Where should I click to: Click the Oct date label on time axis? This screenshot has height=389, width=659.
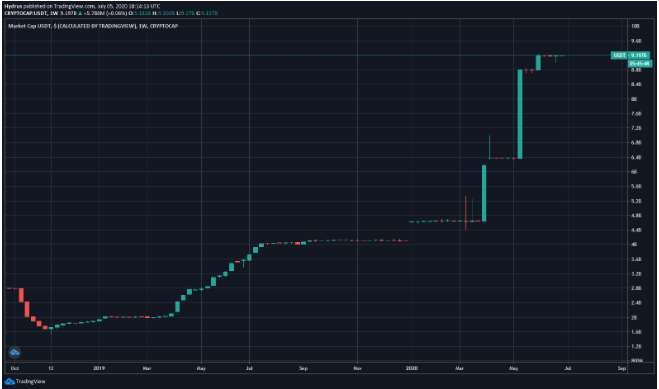[15, 368]
